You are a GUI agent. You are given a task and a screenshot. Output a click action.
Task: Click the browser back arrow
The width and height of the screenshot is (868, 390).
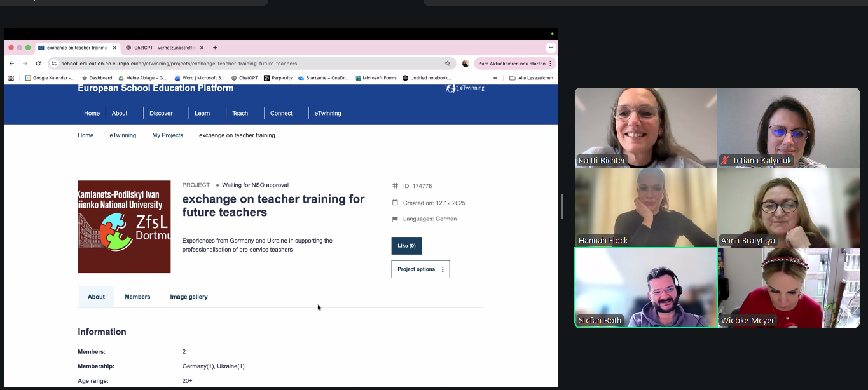coord(11,64)
